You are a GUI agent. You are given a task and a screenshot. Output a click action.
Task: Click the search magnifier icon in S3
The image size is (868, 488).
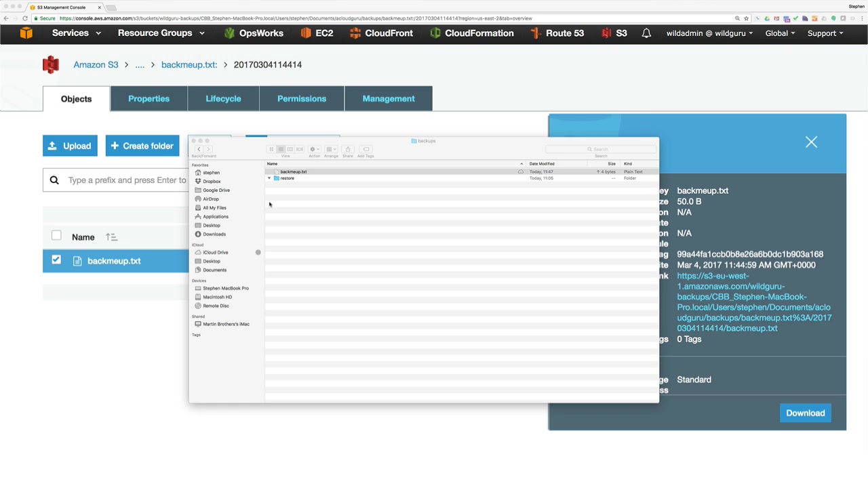click(x=54, y=180)
